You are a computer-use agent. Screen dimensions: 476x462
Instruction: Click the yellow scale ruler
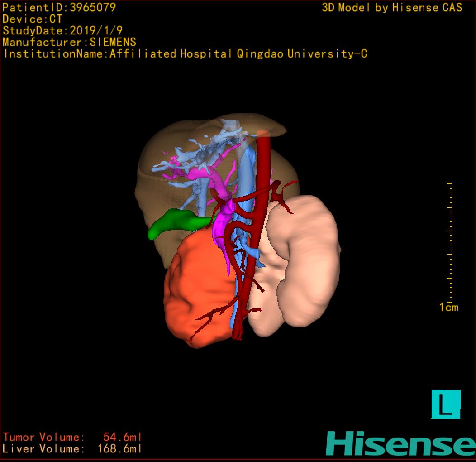click(x=450, y=242)
